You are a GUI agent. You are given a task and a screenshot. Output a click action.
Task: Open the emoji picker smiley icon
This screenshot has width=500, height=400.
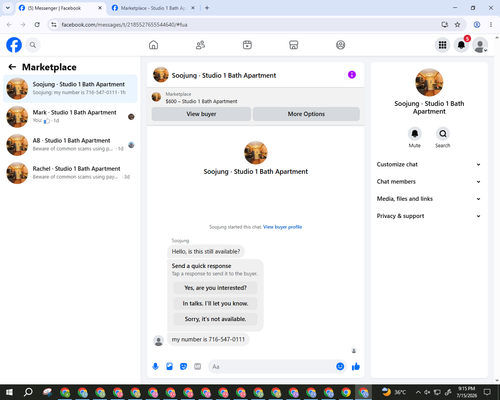click(340, 367)
